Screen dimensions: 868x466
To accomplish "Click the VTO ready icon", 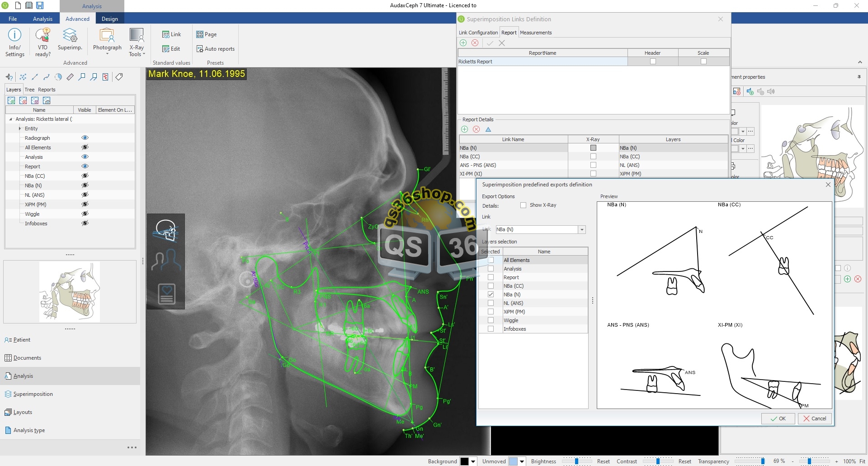I will point(42,42).
